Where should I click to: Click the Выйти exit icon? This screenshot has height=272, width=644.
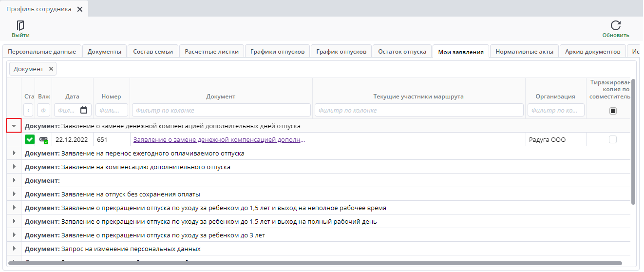pyautogui.click(x=20, y=26)
